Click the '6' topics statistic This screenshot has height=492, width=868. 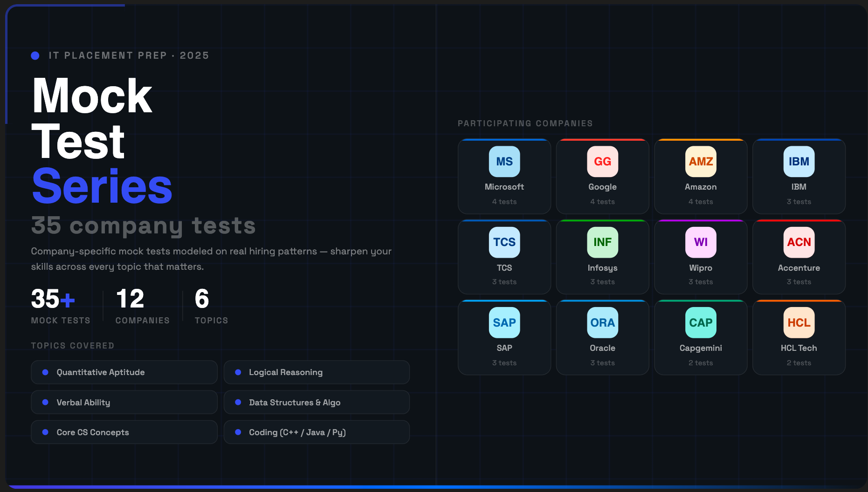202,299
